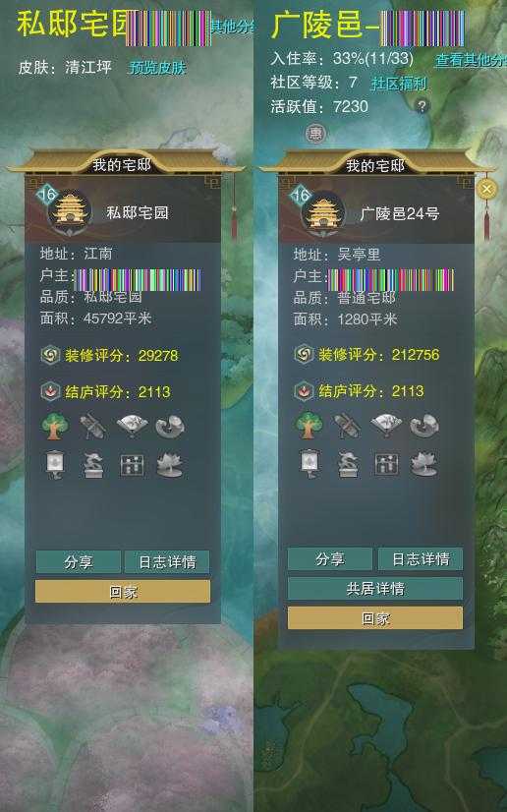Click the scholar rock icon in right panel
The width and height of the screenshot is (507, 812).
424,426
